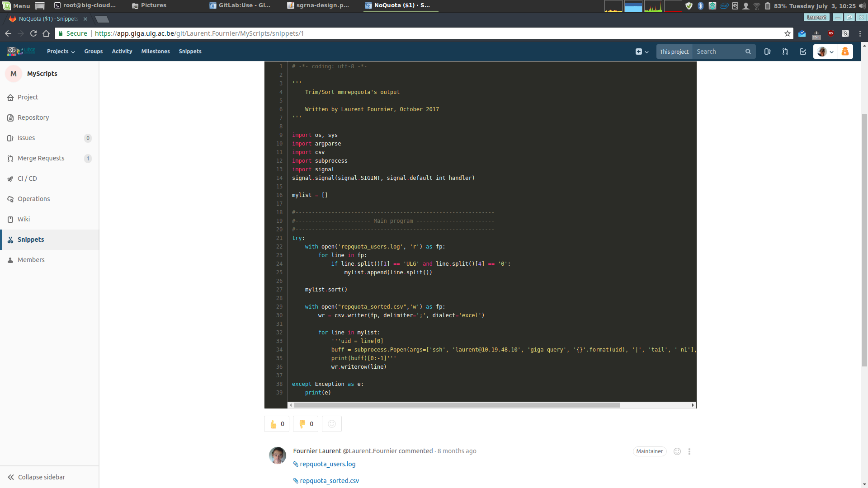Add a thumbs down reaction

point(306,424)
